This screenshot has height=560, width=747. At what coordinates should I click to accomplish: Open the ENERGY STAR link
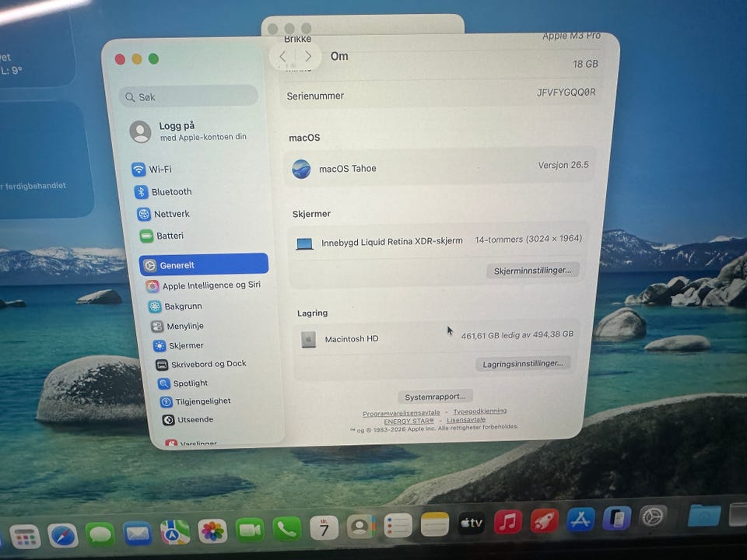coord(409,421)
